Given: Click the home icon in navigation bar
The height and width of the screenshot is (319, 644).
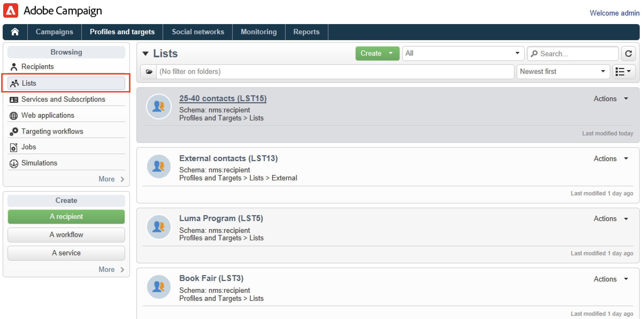Looking at the screenshot, I should point(15,32).
